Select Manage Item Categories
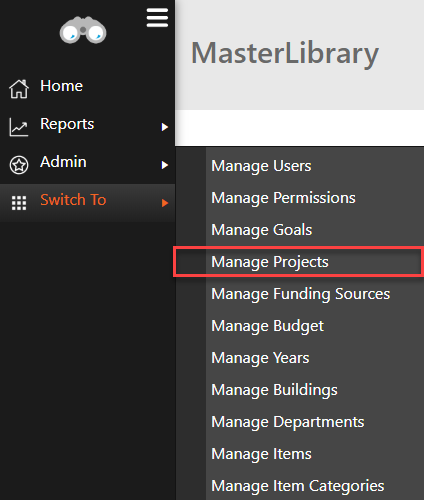424x500 pixels. pyautogui.click(x=298, y=486)
